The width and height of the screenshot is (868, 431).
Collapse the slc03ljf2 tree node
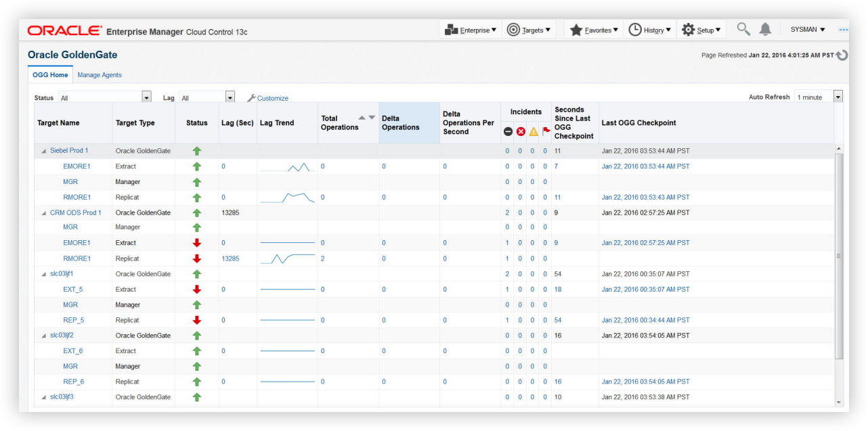pyautogui.click(x=44, y=336)
